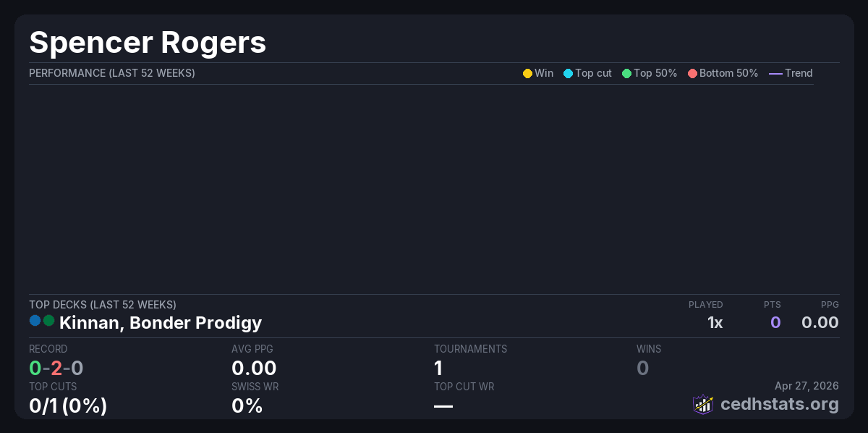Click the Apr 27, 2026 date

coord(807,386)
